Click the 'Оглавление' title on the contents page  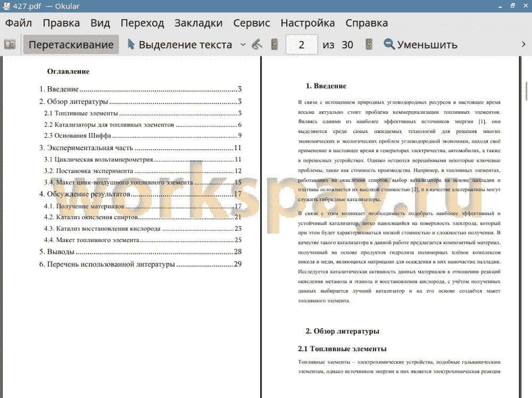point(68,71)
